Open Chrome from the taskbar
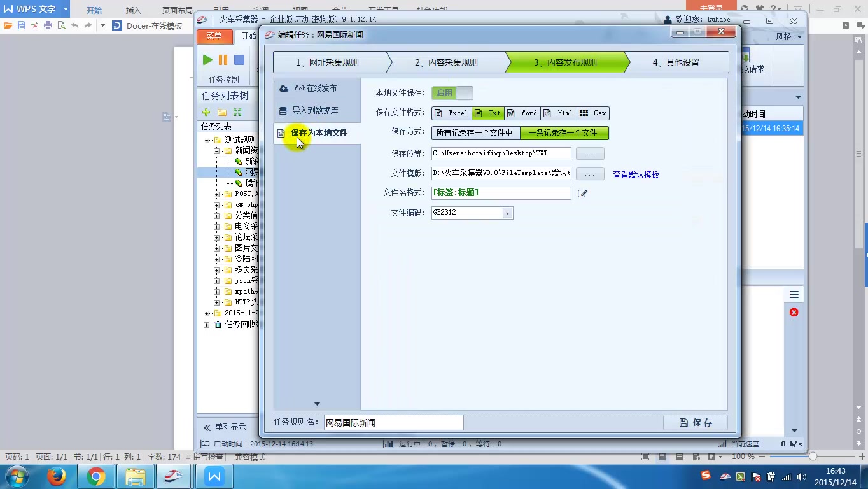Image resolution: width=868 pixels, height=489 pixels. tap(96, 476)
